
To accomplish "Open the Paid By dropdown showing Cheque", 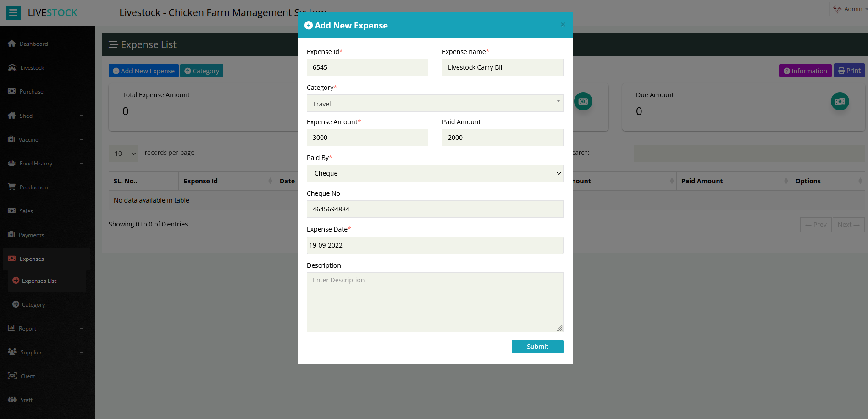I will tap(435, 173).
